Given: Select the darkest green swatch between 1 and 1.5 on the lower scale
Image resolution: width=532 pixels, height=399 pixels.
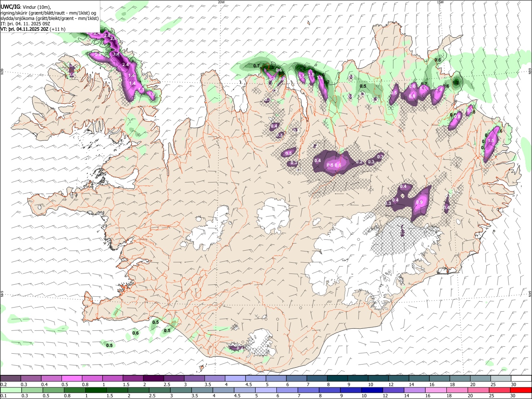Looking at the screenshot, I should pyautogui.click(x=96, y=390).
